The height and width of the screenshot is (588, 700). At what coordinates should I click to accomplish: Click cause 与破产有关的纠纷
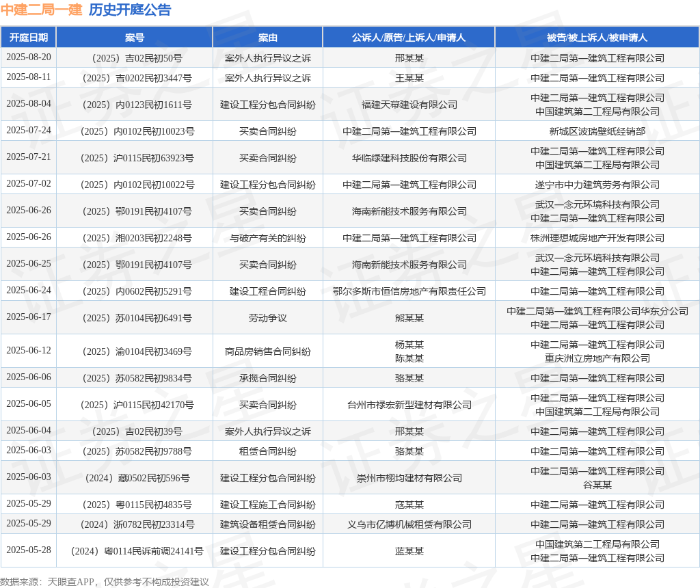[268, 239]
